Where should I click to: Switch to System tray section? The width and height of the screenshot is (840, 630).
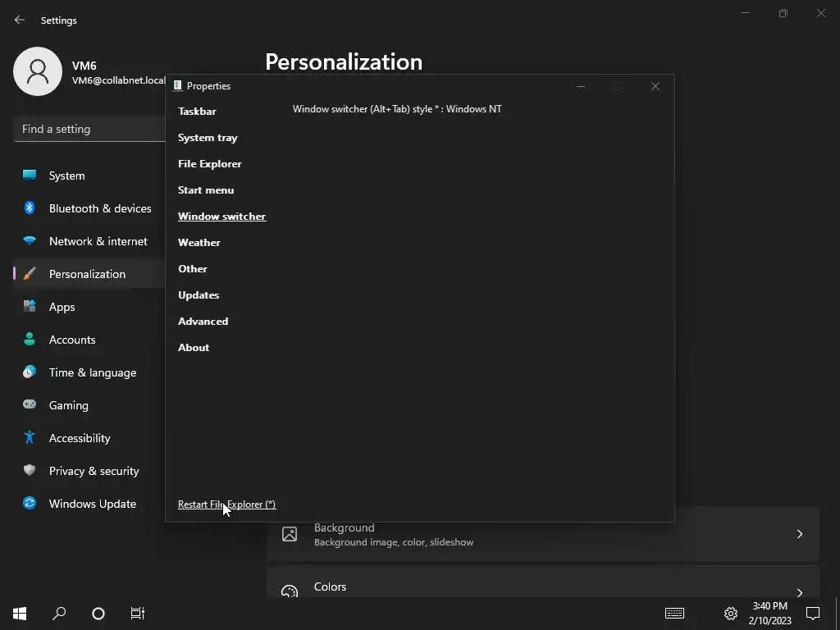click(x=208, y=138)
